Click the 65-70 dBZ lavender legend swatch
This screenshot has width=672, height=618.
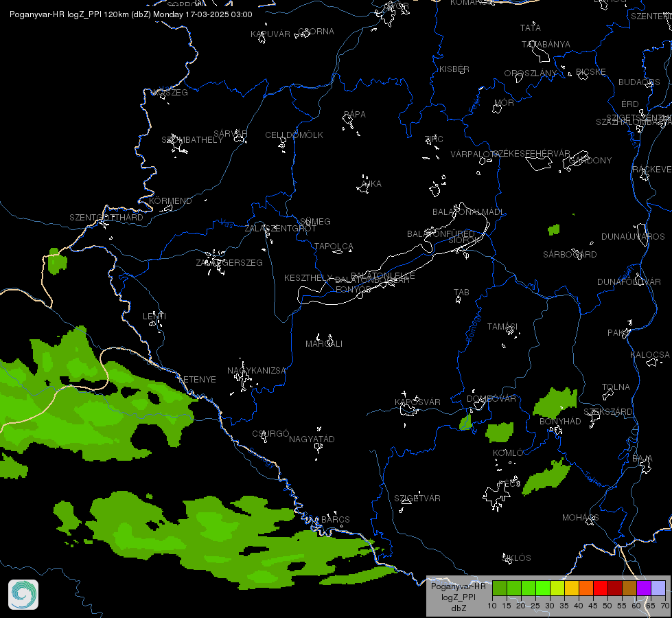[x=658, y=588]
